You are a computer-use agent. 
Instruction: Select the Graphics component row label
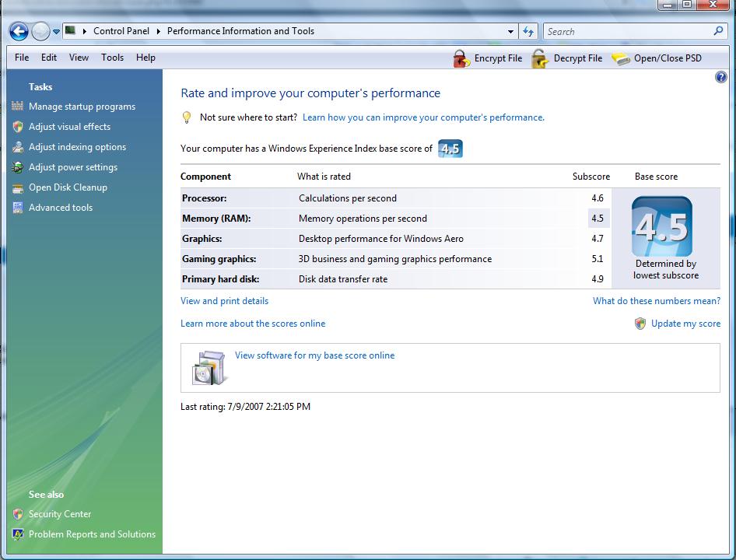pos(202,239)
